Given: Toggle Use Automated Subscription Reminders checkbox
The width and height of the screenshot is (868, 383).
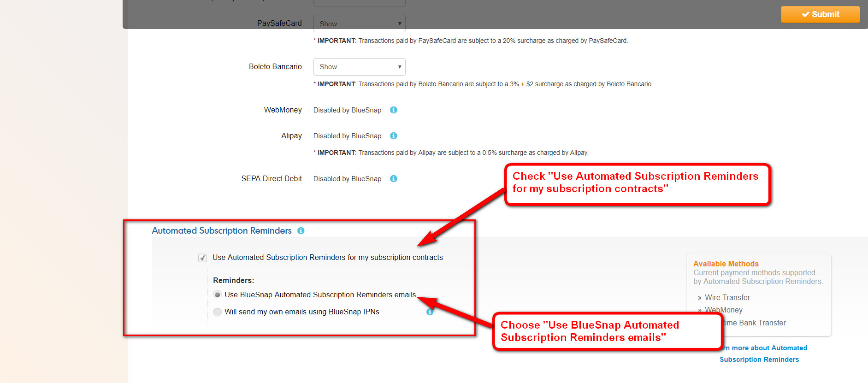Looking at the screenshot, I should click(x=202, y=258).
